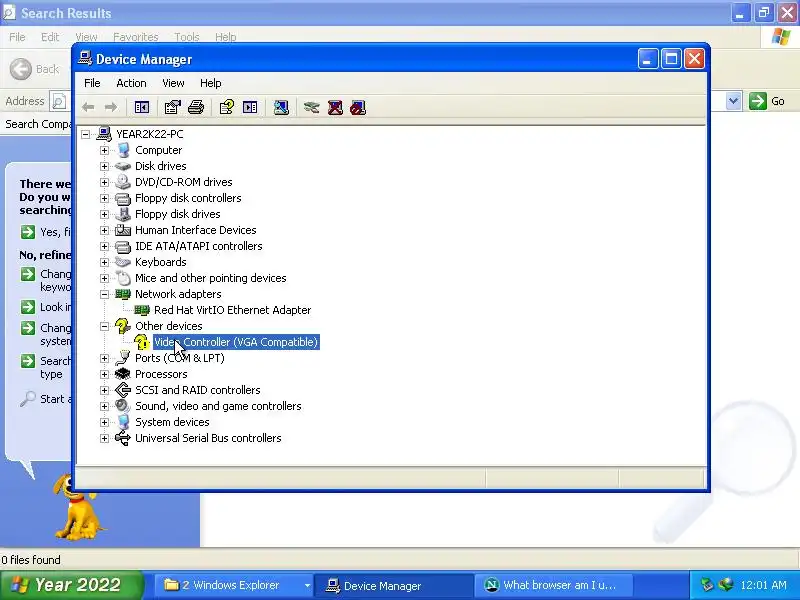800x600 pixels.
Task: Select the Disk drives icon
Action: point(123,166)
